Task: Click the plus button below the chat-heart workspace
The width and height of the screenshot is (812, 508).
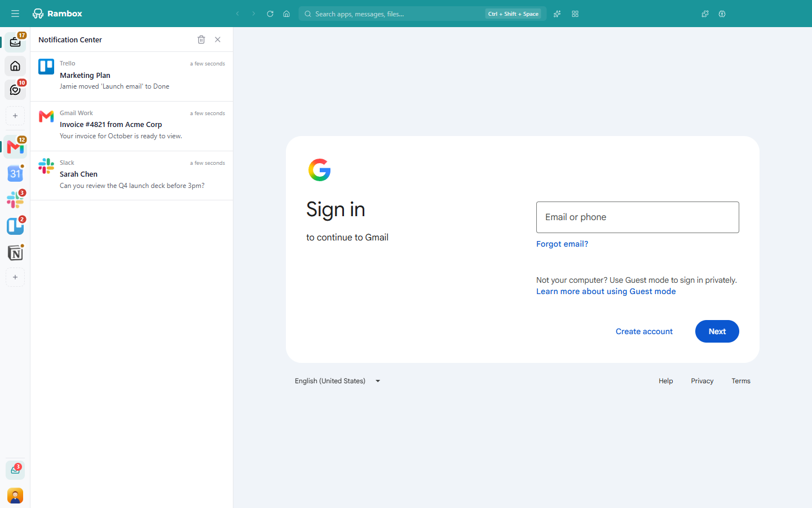Action: [15, 116]
